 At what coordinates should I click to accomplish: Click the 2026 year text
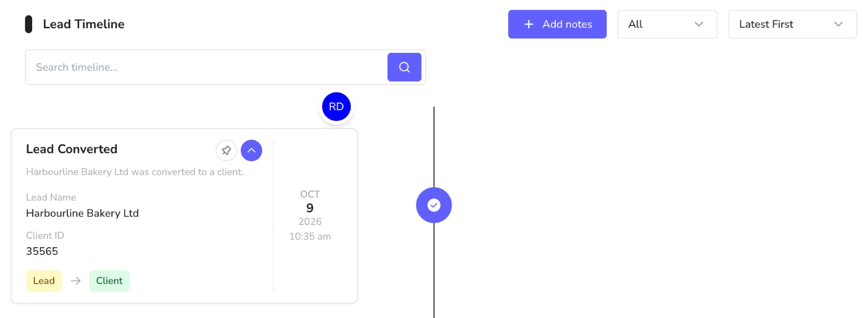(310, 222)
